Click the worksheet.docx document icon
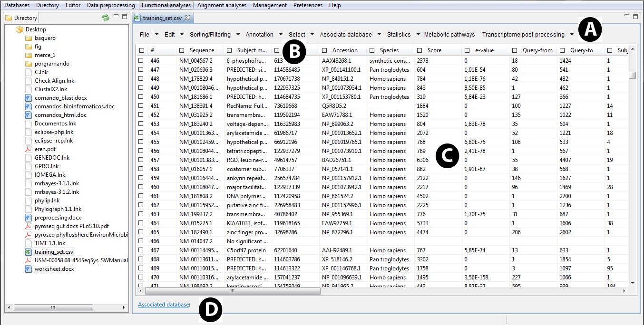Image resolution: width=644 pixels, height=325 pixels. tap(28, 269)
